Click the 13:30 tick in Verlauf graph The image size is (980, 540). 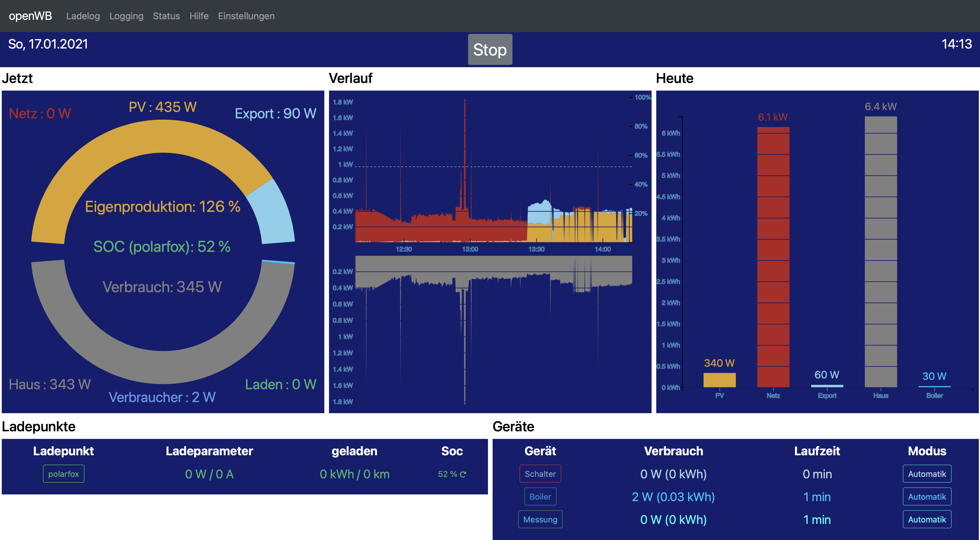[536, 249]
